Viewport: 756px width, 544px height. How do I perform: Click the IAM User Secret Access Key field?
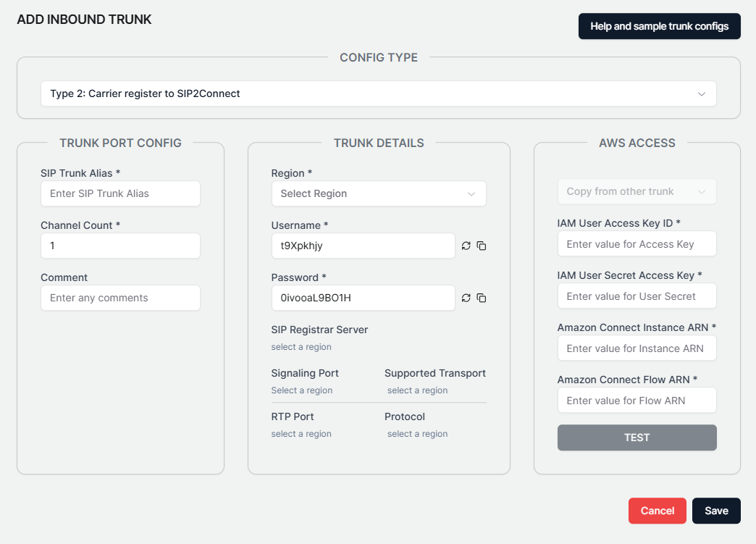click(637, 296)
